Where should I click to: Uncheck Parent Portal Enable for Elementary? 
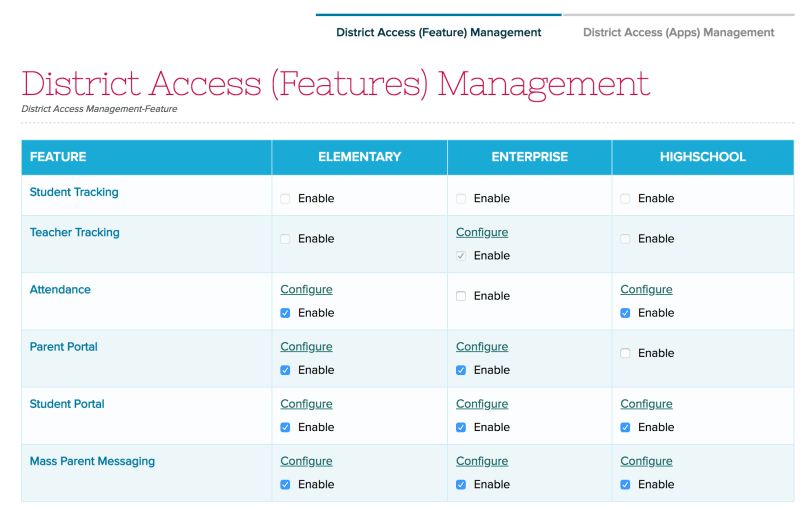286,370
